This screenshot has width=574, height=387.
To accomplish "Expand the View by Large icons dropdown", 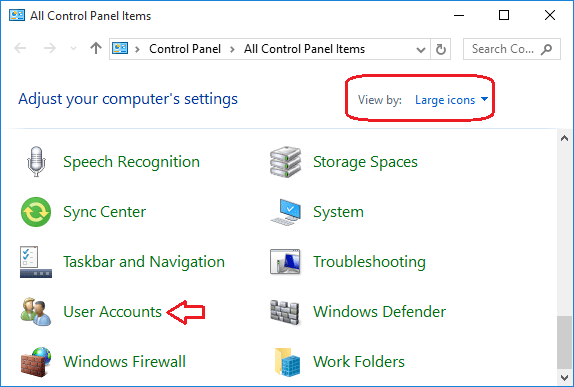I will 451,100.
